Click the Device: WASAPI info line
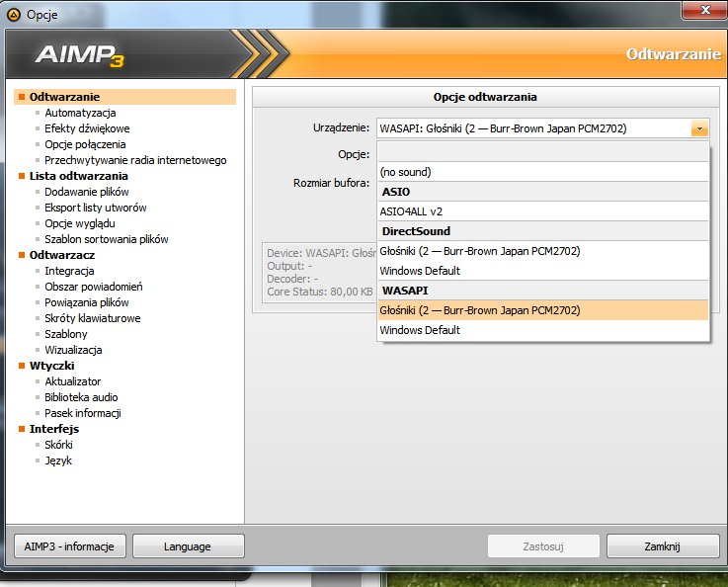Viewport: 728px width, 587px height. click(321, 253)
